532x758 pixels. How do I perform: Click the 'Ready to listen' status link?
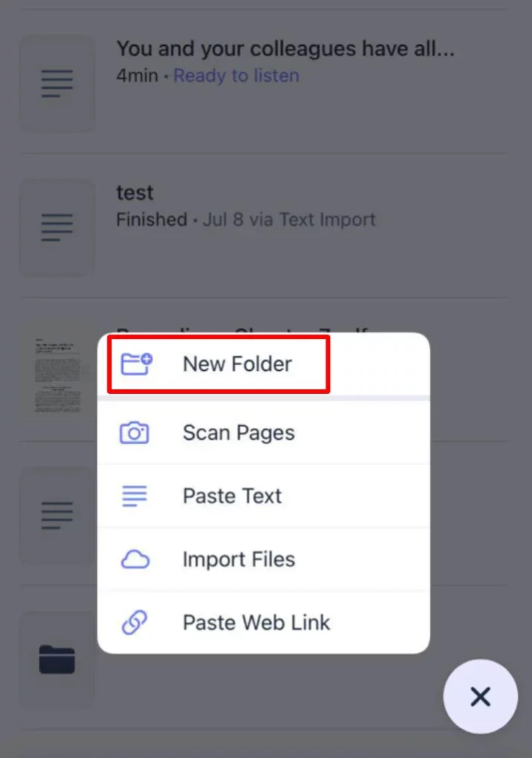tap(236, 76)
